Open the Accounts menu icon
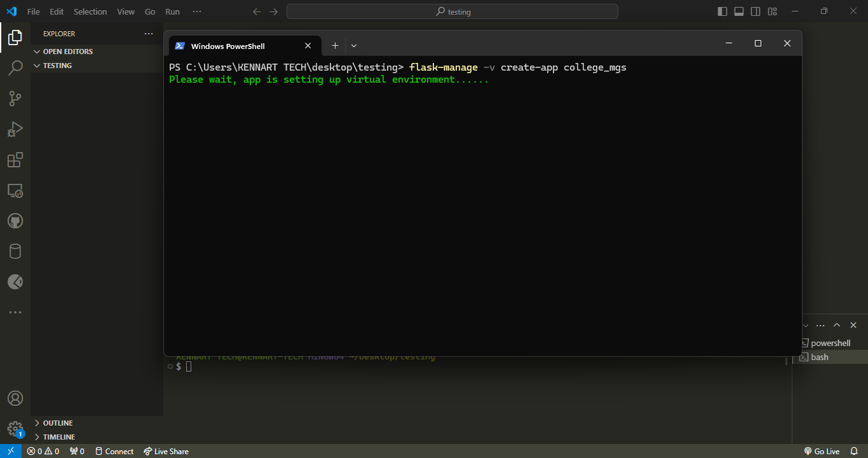The image size is (868, 458). [x=15, y=398]
